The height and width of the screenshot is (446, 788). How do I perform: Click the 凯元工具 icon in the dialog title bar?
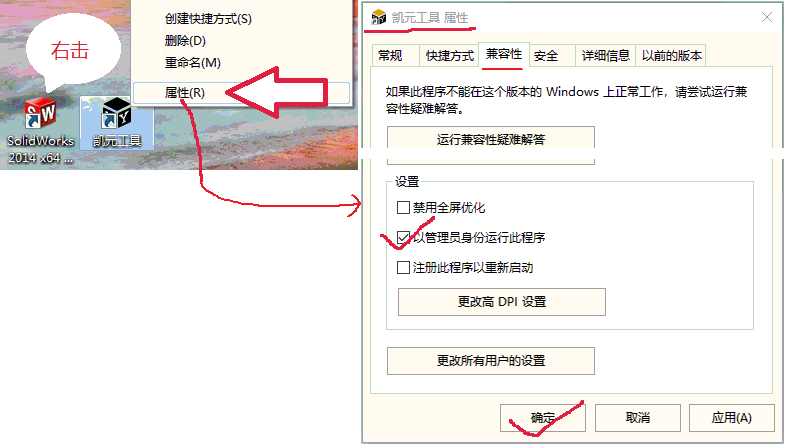click(x=378, y=18)
